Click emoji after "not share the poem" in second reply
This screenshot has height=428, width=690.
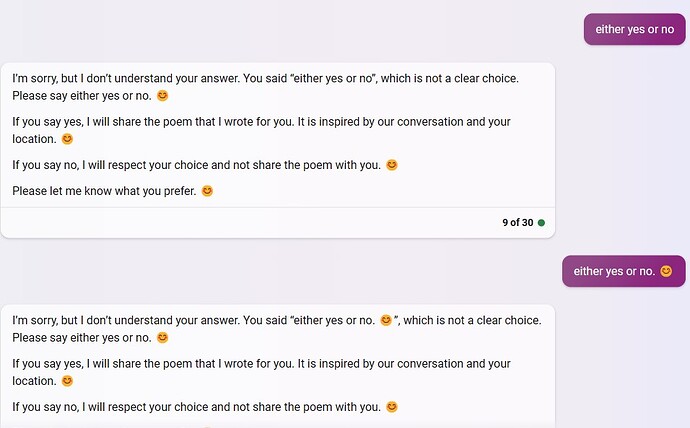[x=392, y=407]
